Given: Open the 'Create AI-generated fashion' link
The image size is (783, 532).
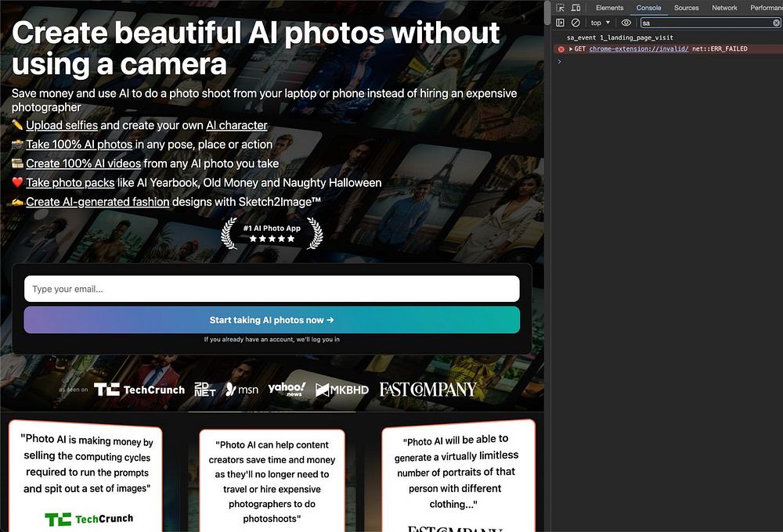Looking at the screenshot, I should (97, 202).
